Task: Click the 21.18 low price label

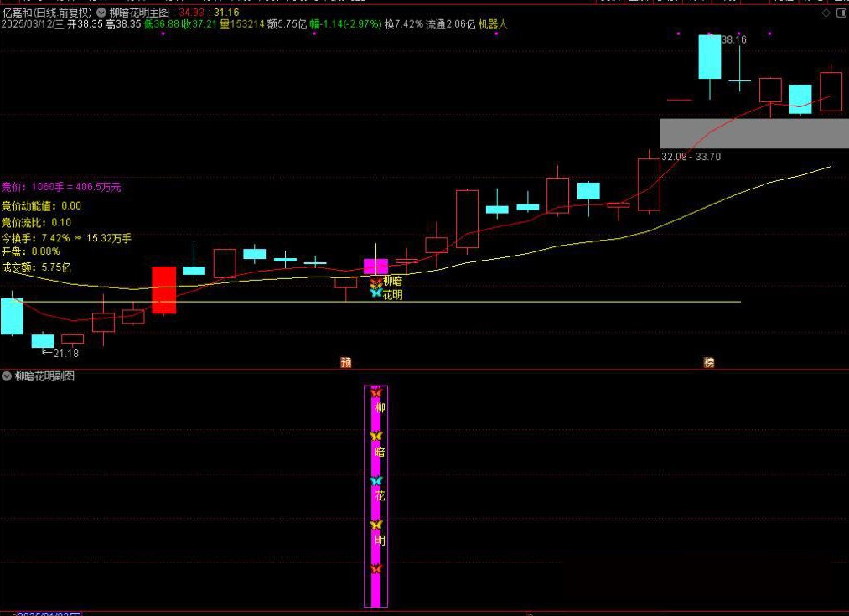Action: [65, 353]
